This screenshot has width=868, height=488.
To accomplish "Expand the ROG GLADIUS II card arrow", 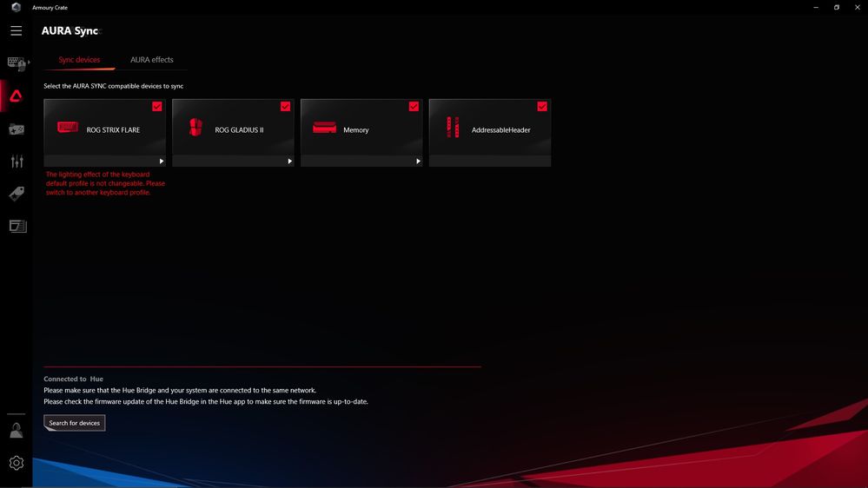I will pos(289,161).
